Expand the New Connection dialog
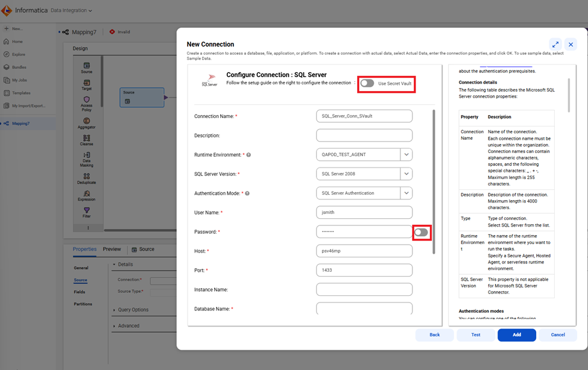 coord(555,45)
